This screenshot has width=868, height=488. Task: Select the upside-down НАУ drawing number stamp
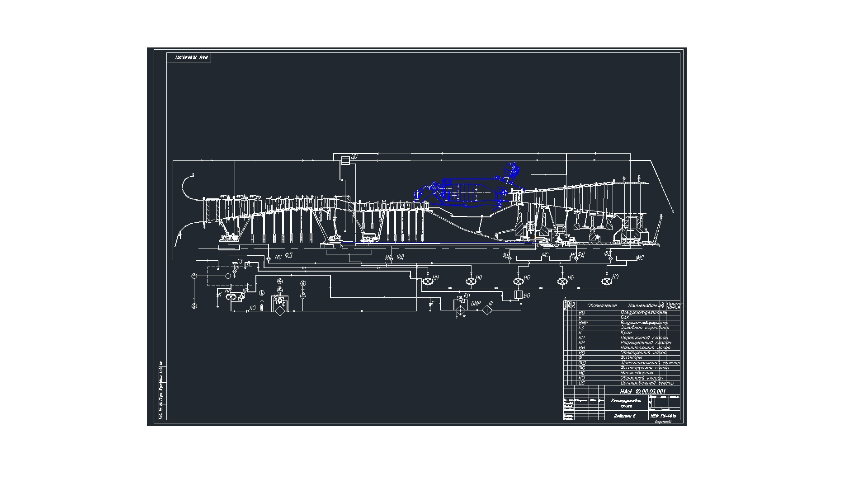click(x=189, y=58)
